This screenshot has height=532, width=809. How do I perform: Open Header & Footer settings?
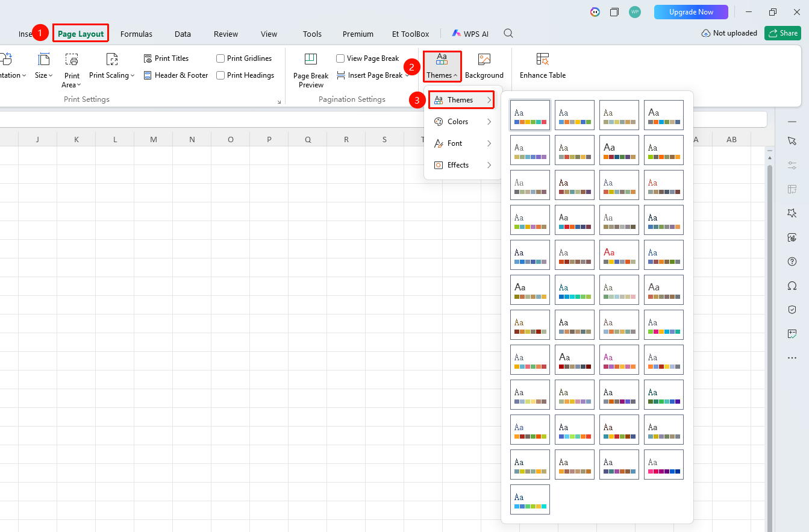[176, 75]
